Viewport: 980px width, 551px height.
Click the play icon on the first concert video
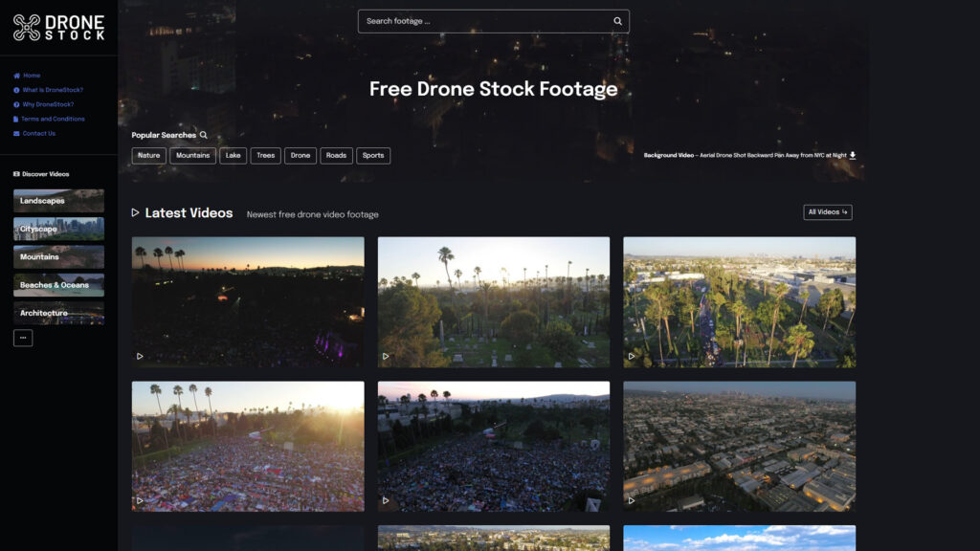coord(138,355)
